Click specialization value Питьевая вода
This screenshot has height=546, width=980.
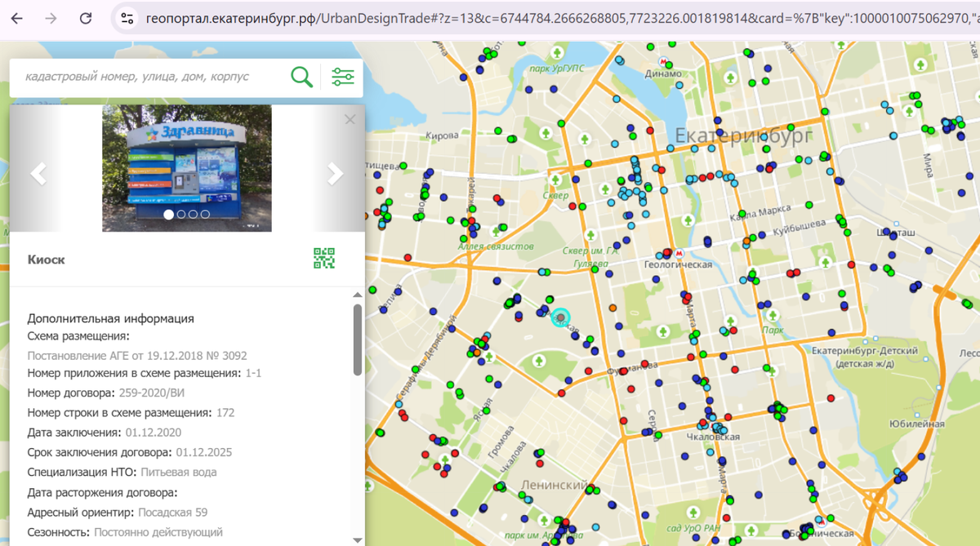(179, 472)
